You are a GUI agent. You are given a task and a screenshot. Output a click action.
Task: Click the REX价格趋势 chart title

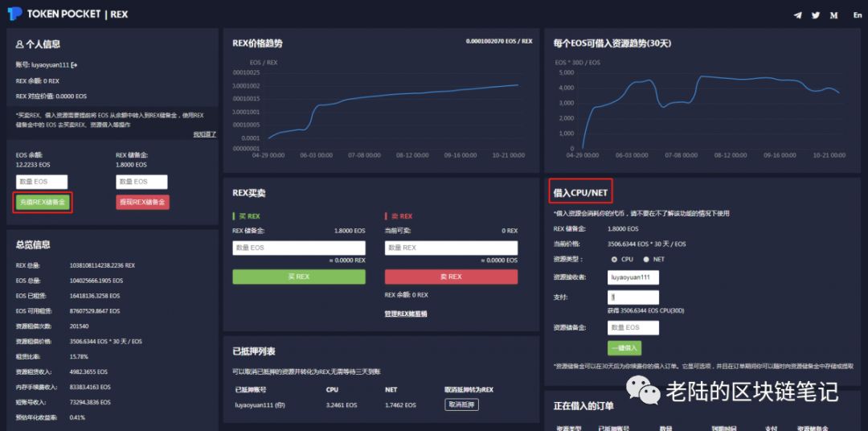coord(257,43)
